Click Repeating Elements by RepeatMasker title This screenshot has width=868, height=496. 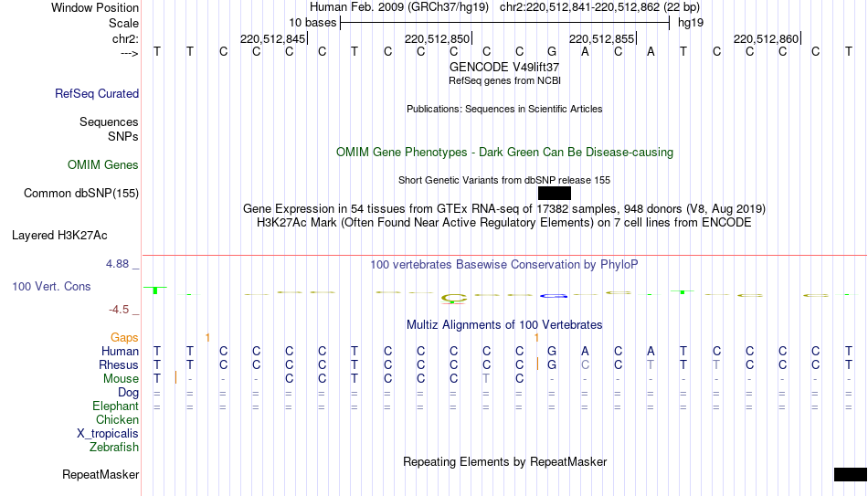pyautogui.click(x=504, y=461)
